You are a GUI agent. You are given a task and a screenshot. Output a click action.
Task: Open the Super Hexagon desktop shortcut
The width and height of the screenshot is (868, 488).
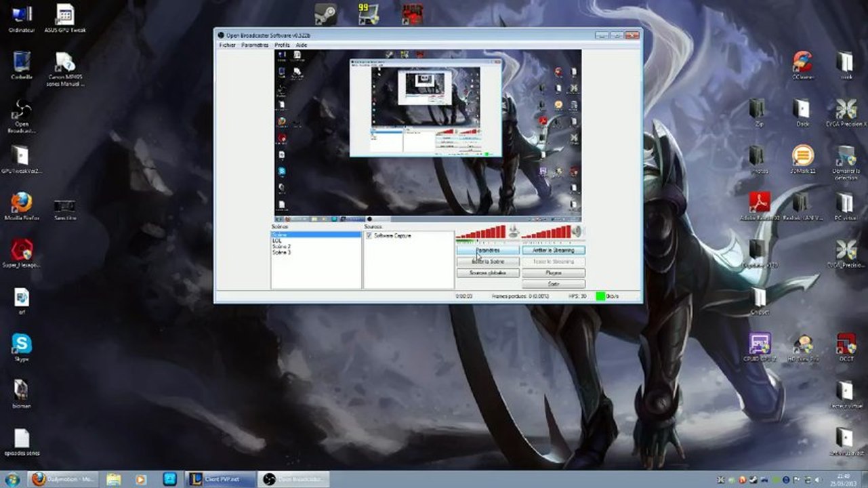click(x=22, y=253)
